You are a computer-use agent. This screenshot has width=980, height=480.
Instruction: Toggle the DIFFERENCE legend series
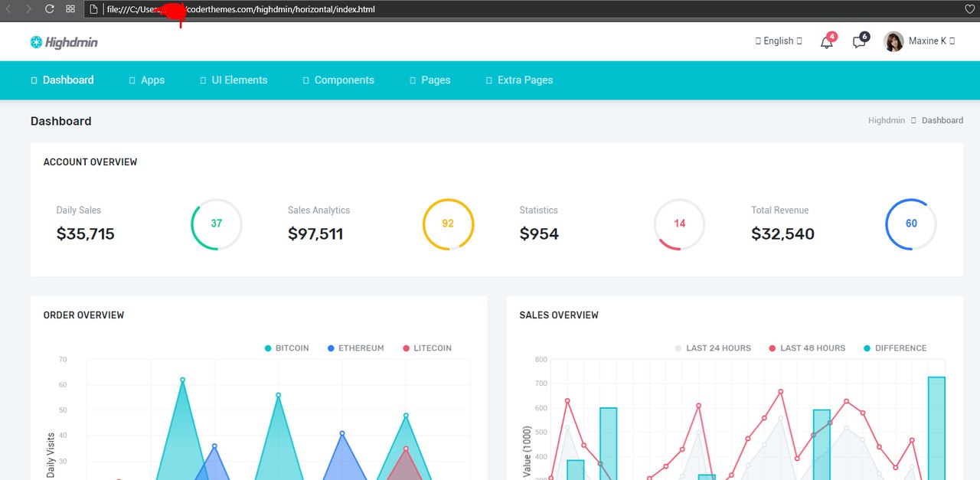895,348
